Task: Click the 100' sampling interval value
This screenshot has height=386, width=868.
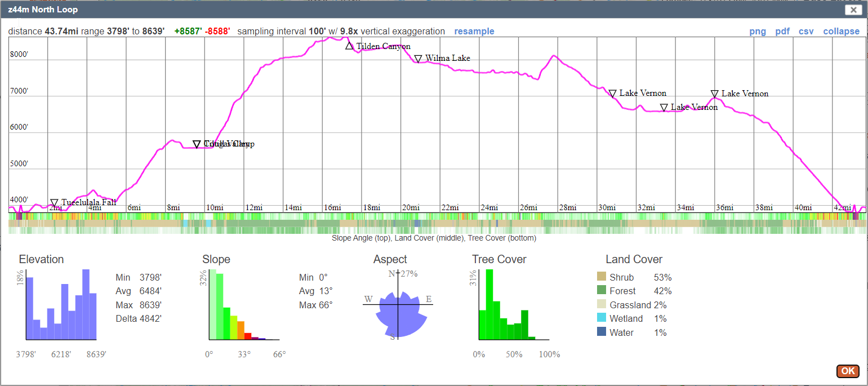Action: pyautogui.click(x=317, y=32)
